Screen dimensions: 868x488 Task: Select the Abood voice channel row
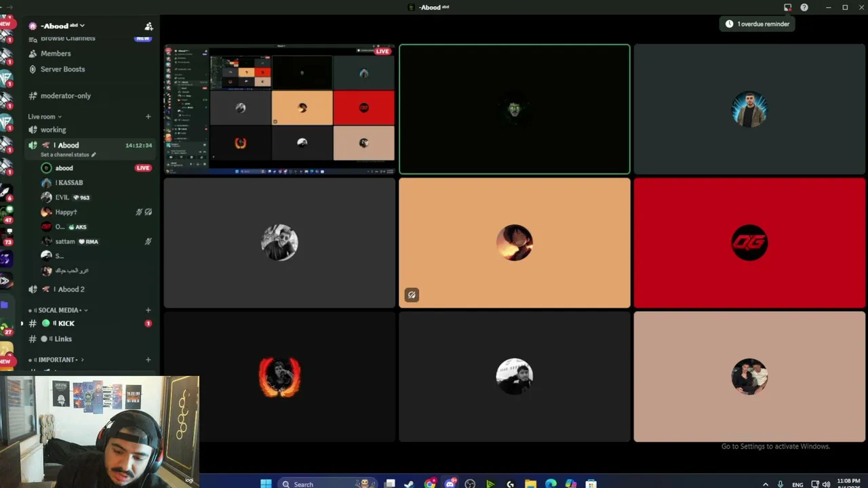pos(90,148)
